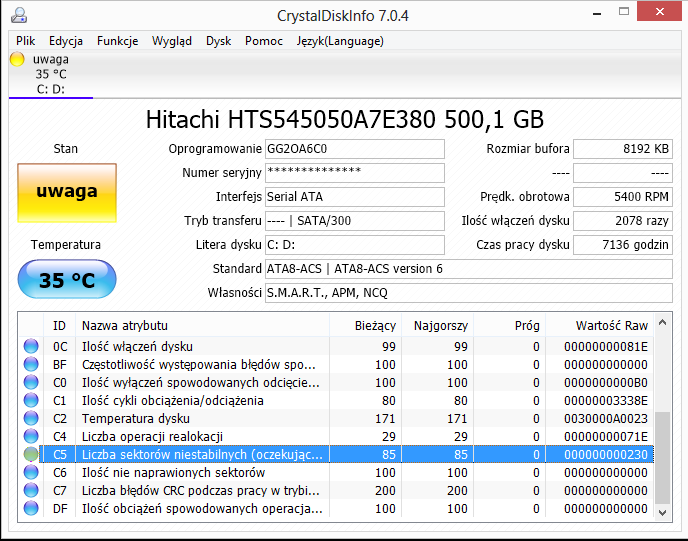Open the Pomoc menu
This screenshot has width=688, height=541.
coord(264,41)
